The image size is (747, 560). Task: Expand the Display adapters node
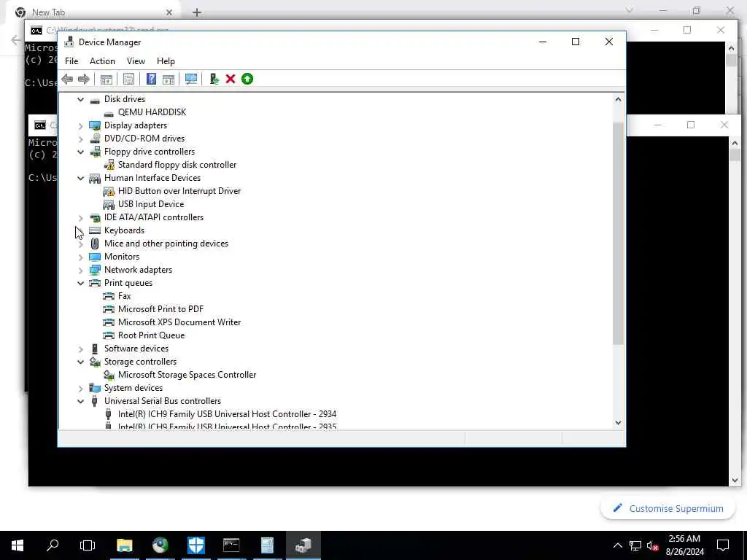pyautogui.click(x=80, y=125)
